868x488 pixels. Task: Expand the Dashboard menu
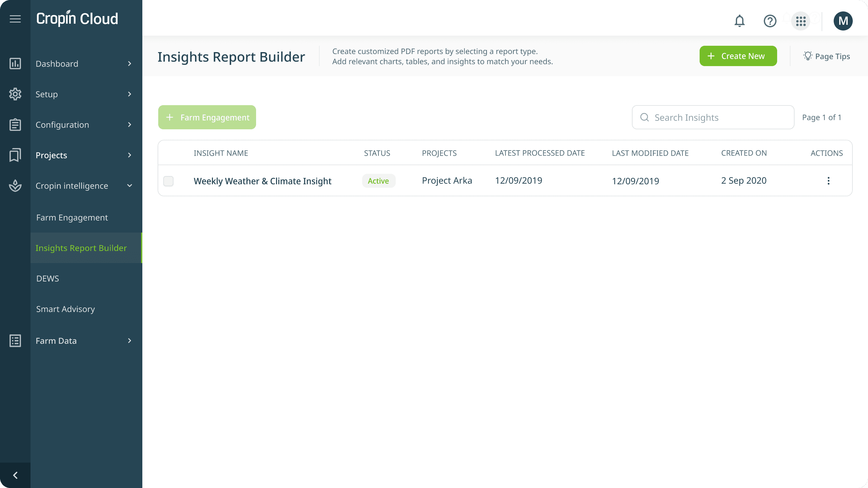point(129,64)
